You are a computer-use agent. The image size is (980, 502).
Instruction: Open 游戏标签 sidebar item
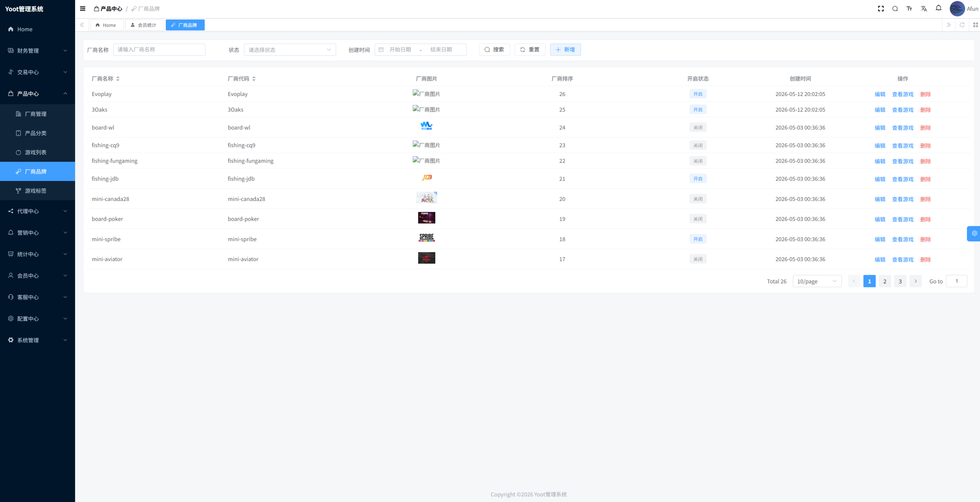click(x=38, y=191)
